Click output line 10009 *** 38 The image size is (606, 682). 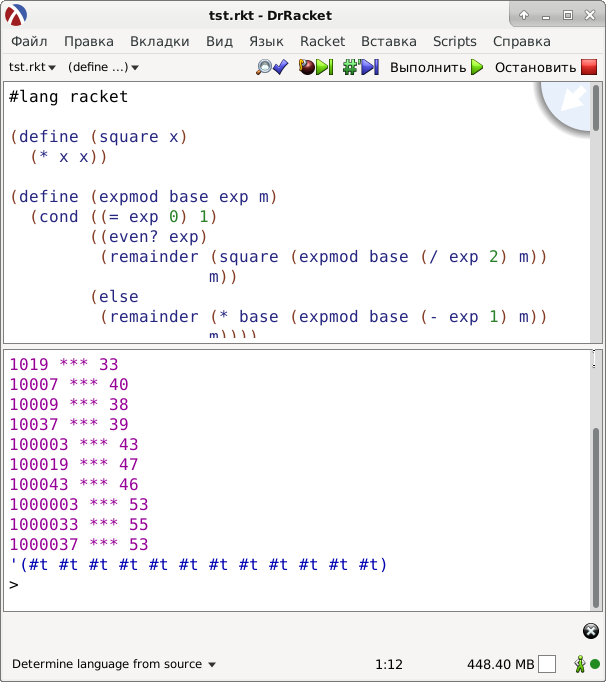69,404
